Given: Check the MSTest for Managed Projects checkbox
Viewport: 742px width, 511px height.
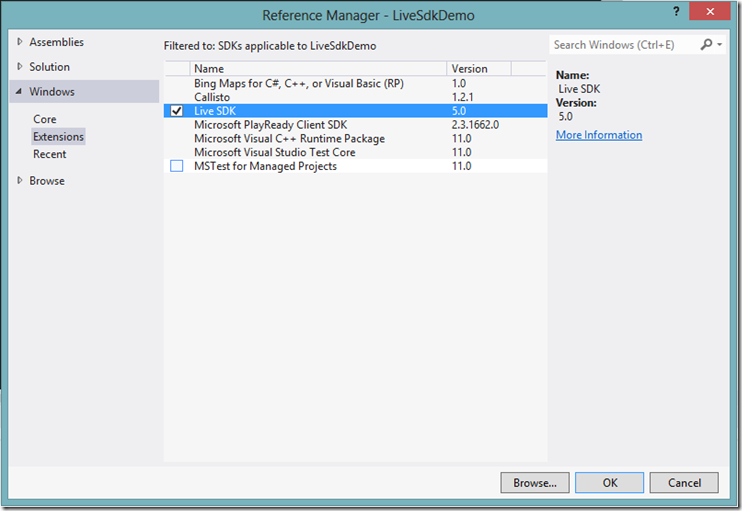Looking at the screenshot, I should pos(177,166).
